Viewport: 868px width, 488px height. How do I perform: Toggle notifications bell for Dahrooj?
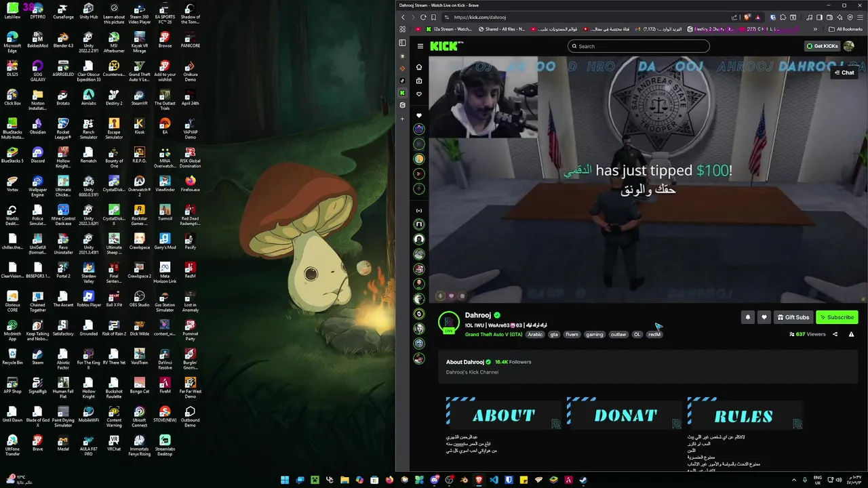(748, 317)
